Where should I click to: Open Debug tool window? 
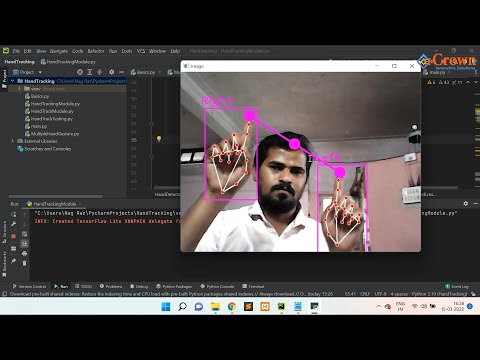point(139,286)
